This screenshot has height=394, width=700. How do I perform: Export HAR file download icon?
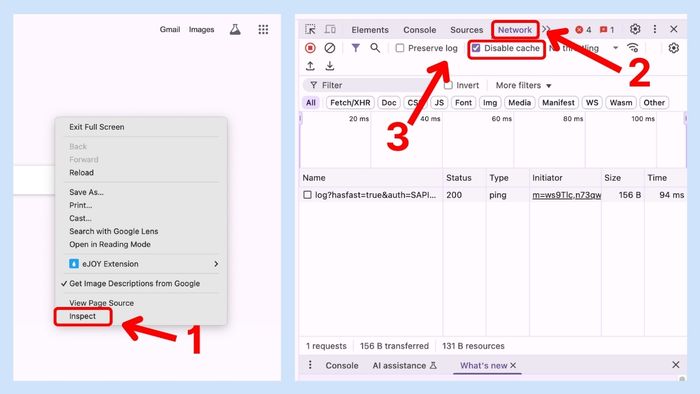coord(330,66)
